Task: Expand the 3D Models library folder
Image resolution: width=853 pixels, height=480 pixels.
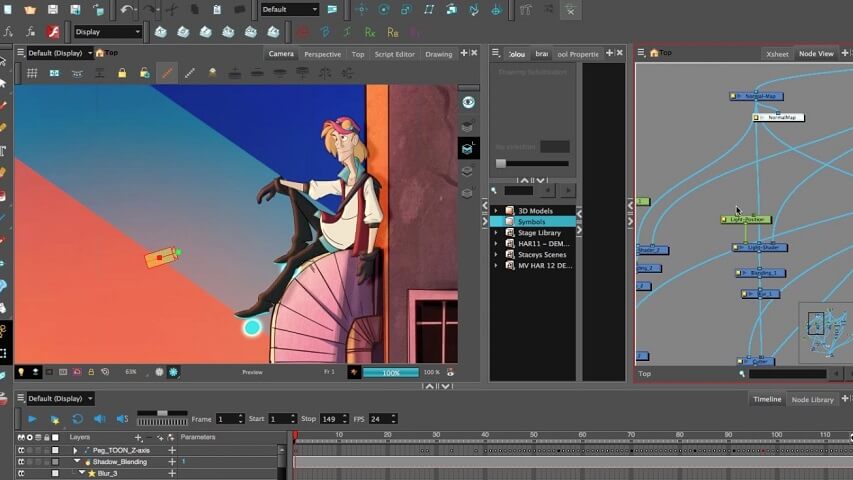Action: pyautogui.click(x=496, y=211)
